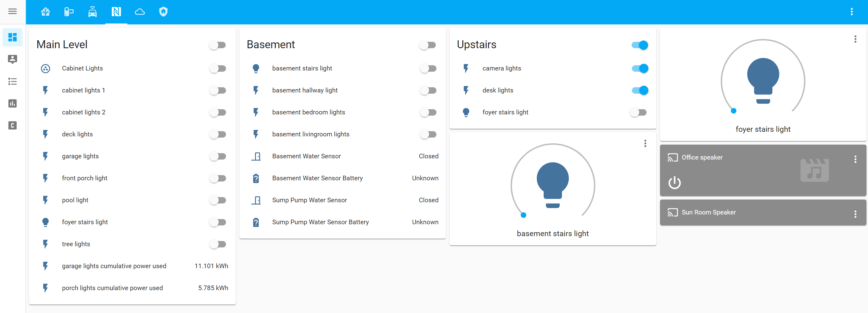Screen dimensions: 868x313
Task: Click the Sump Pump Battery Unknown state
Action: (425, 222)
